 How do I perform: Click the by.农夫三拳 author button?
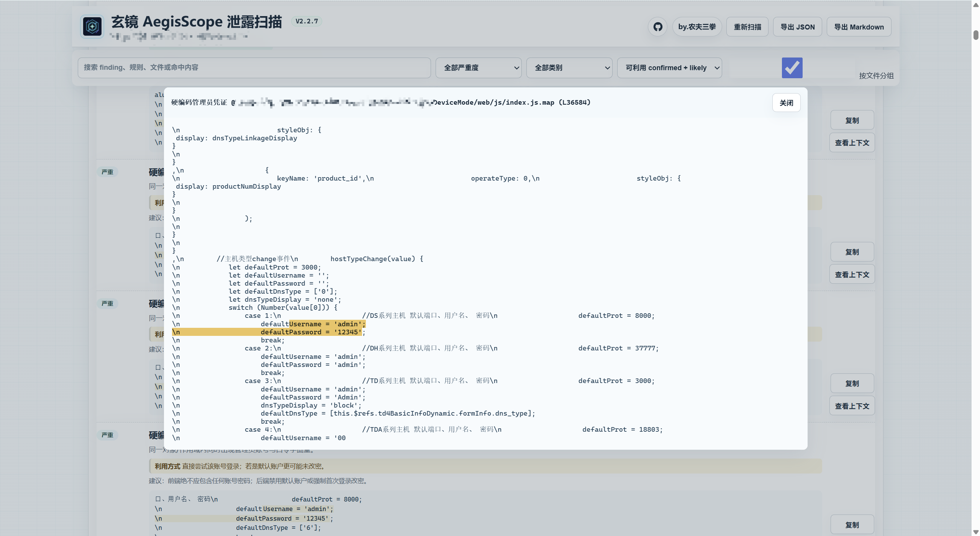tap(697, 27)
